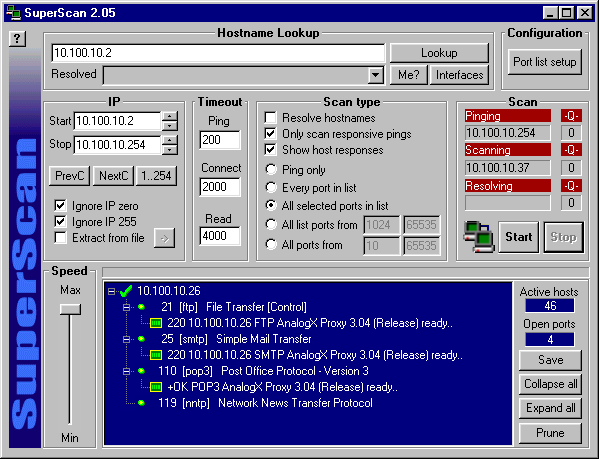Viewport: 599px width, 459px height.
Task: Click the green dot beside port 110 pop3
Action: [x=141, y=371]
